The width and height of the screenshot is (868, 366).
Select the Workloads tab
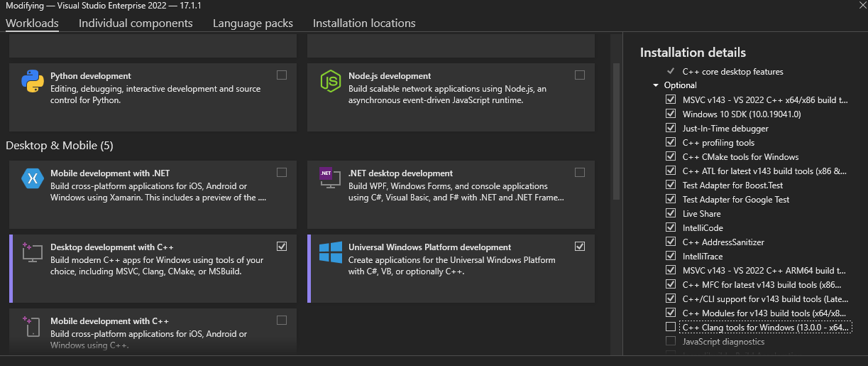(32, 23)
